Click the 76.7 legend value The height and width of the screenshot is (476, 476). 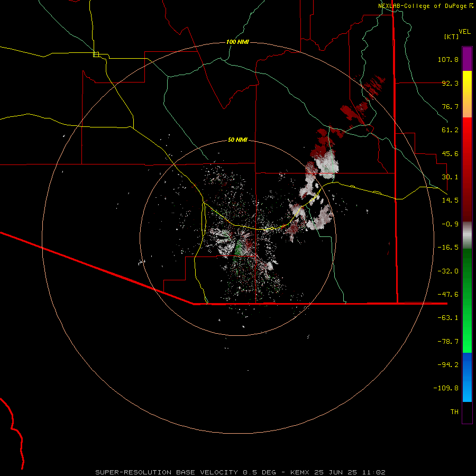click(x=450, y=106)
